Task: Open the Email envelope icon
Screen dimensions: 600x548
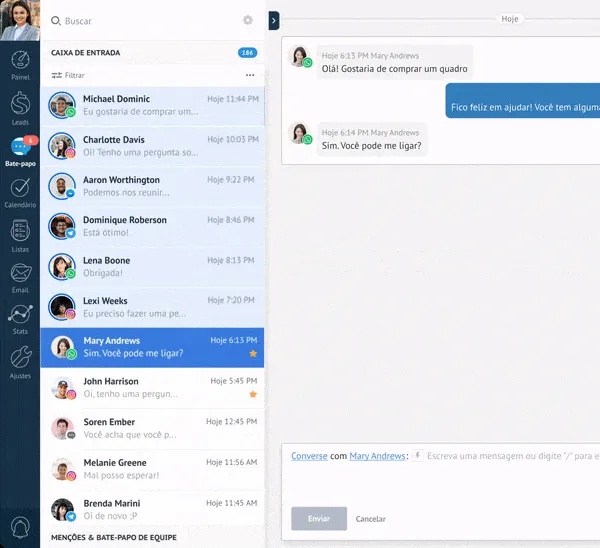Action: (21, 273)
